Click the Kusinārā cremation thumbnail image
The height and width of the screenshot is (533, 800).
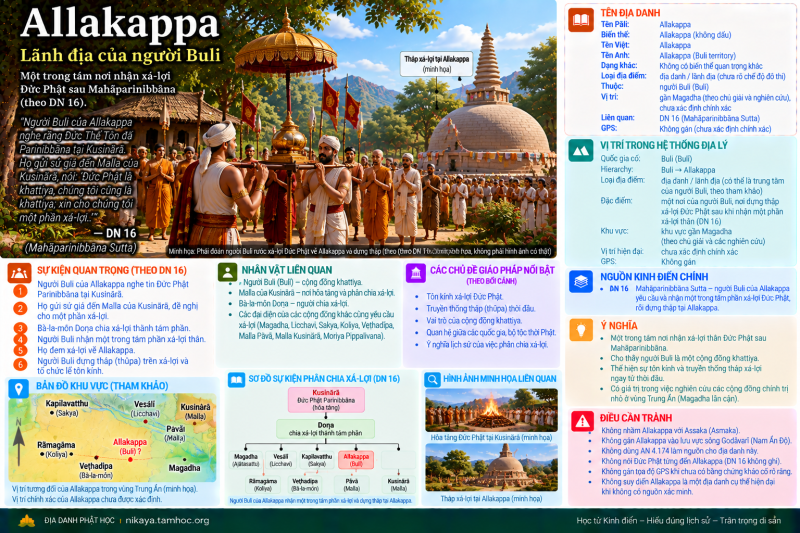pyautogui.click(x=491, y=410)
